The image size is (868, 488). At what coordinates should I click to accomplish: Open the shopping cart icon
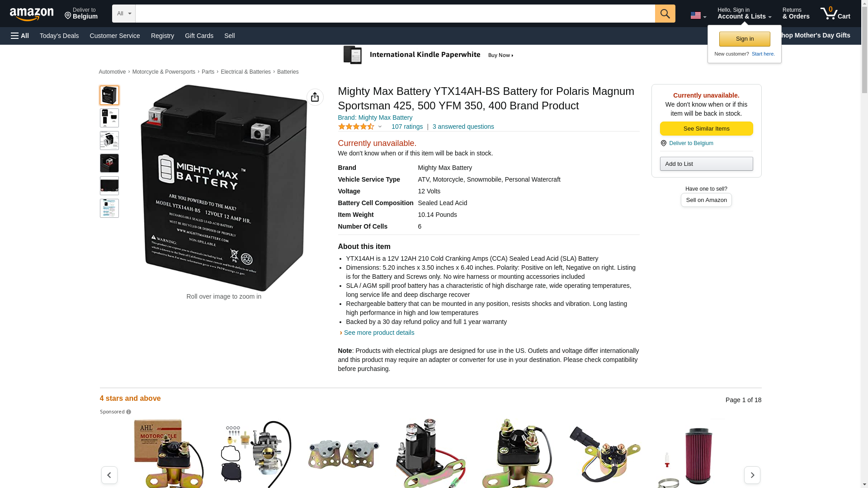835,14
